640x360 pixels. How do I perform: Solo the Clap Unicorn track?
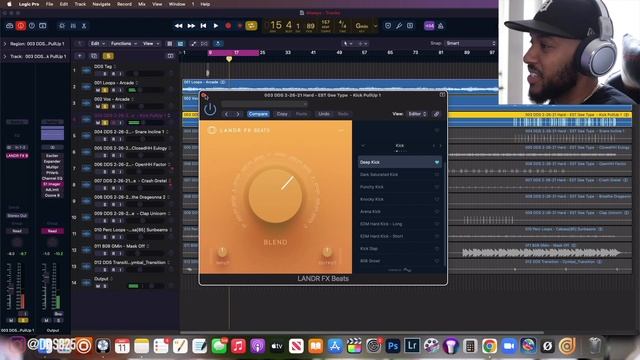pos(105,220)
